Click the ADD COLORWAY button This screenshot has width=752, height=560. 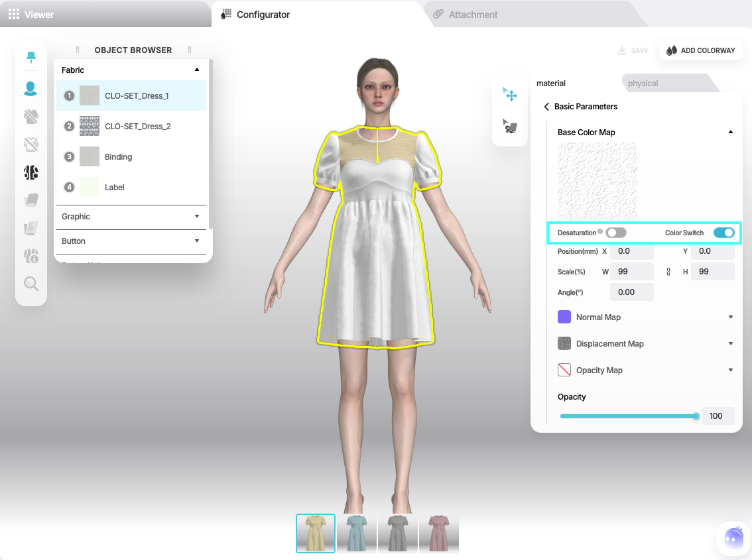[x=700, y=50]
